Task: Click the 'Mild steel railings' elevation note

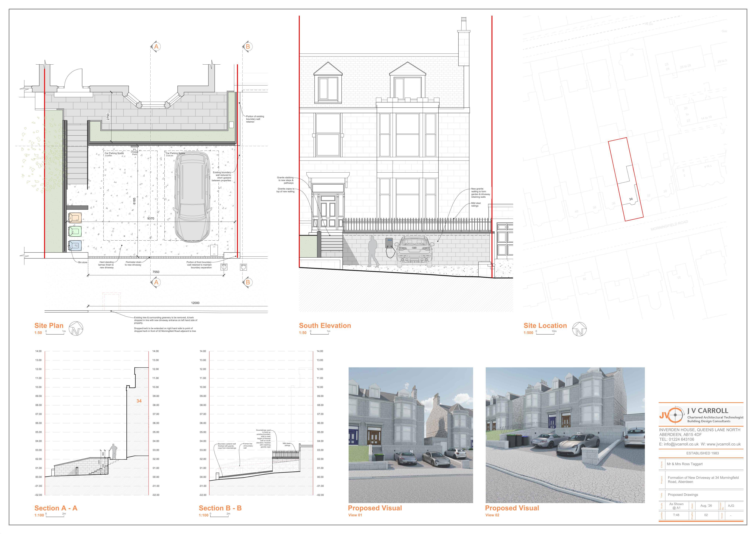Action: 476,204
